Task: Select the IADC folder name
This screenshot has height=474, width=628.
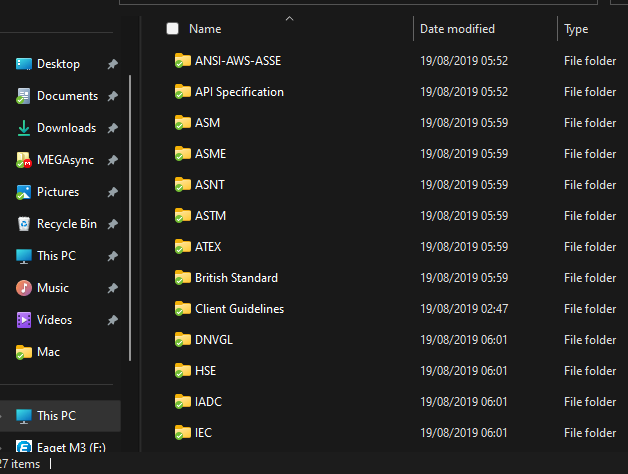Action: [x=208, y=402]
